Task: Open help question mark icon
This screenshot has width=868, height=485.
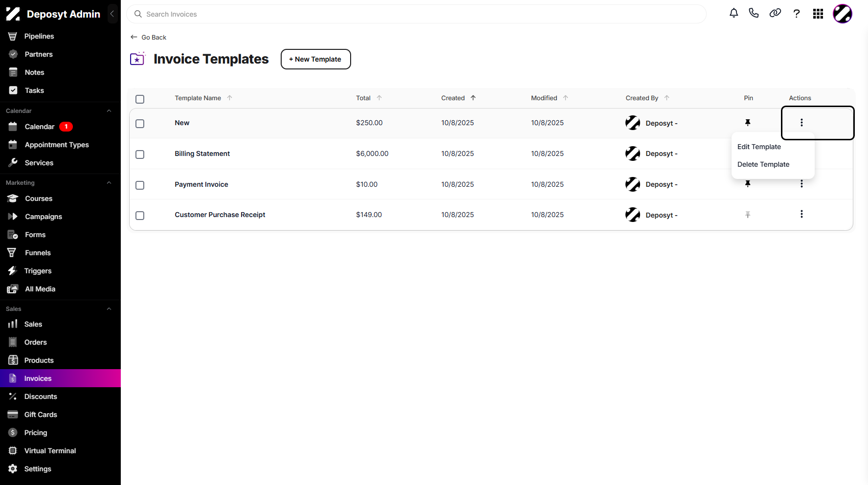Action: (797, 14)
